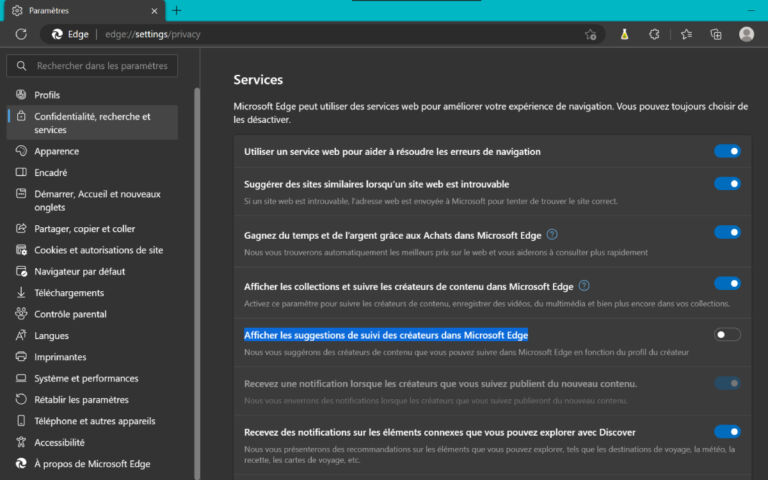Turn off Achats dans Microsoft Edge toggle
The width and height of the screenshot is (768, 480).
click(727, 232)
